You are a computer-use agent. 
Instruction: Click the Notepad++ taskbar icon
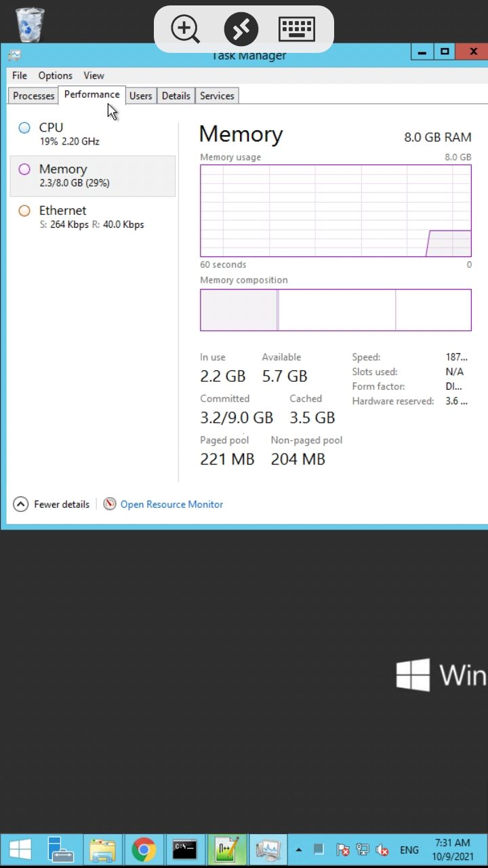[x=226, y=850]
